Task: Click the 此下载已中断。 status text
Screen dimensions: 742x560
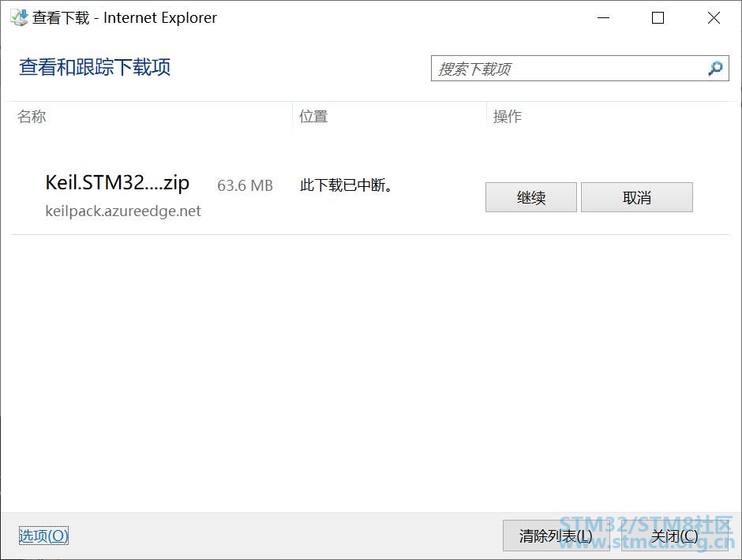Action: tap(347, 185)
